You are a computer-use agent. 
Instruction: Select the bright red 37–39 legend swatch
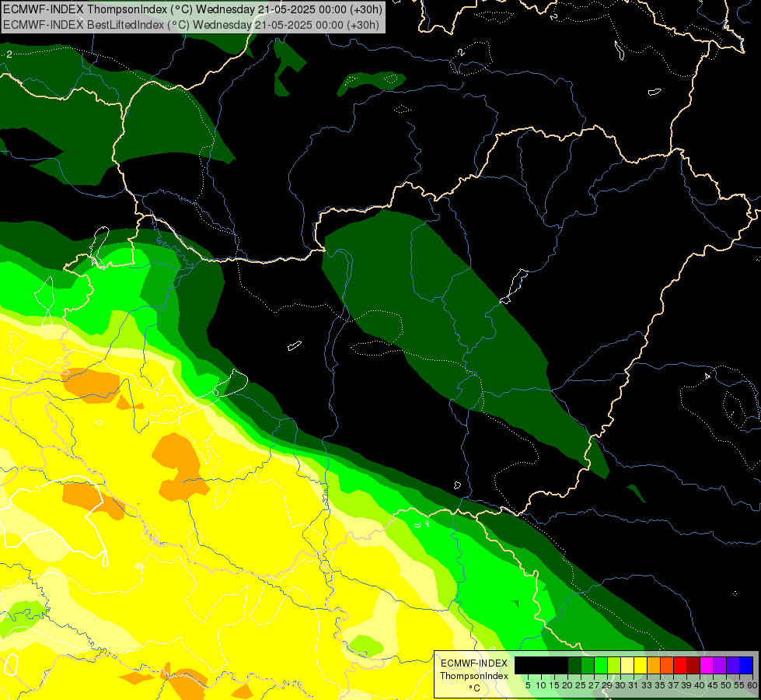click(680, 665)
